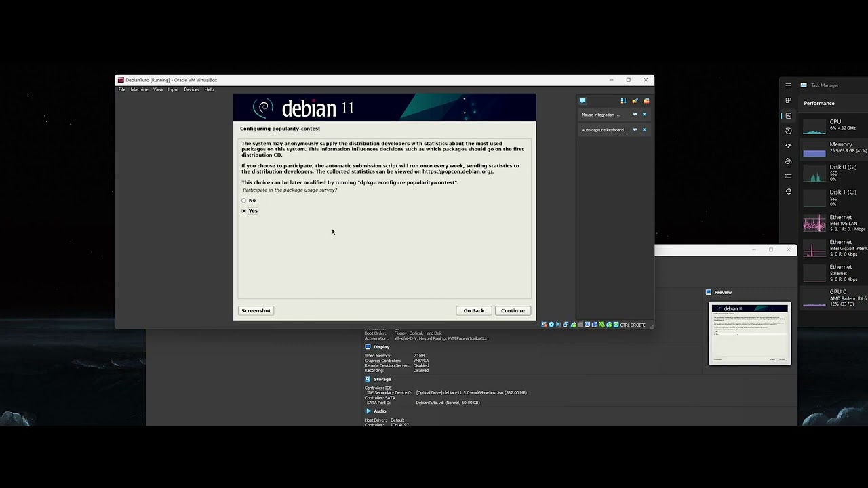Open the Devices menu
This screenshot has height=488, width=868.
[192, 89]
